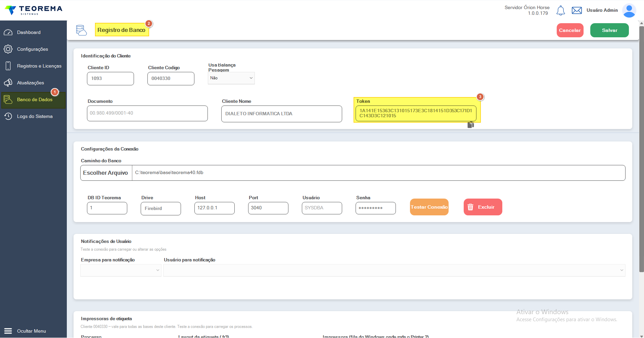Viewport: 644px width, 338px height.
Task: Click the Cliente ID field
Action: pyautogui.click(x=110, y=79)
